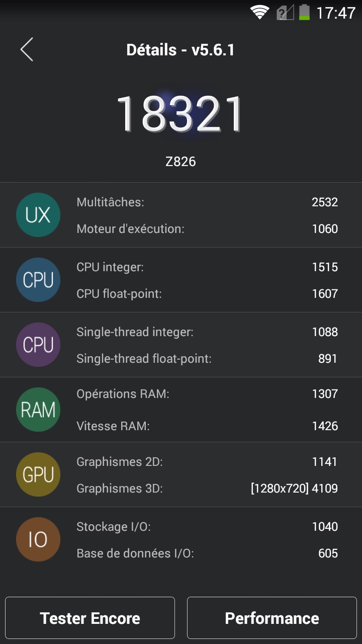Tap the teal UX category icon
Viewport: 362px width, 644px height.
coord(38,215)
